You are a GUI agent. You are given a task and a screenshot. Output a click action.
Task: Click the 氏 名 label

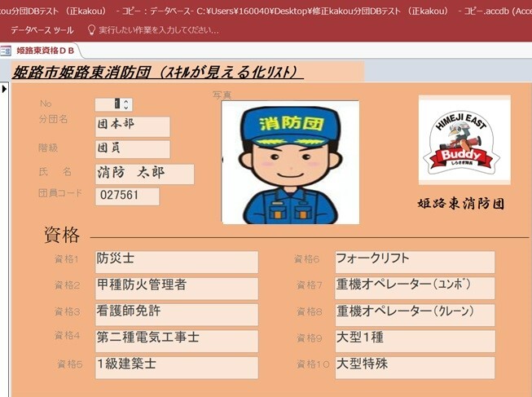point(55,171)
